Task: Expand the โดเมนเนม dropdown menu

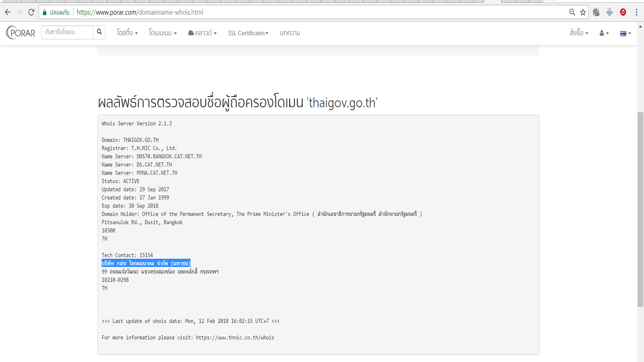Action: (x=163, y=33)
